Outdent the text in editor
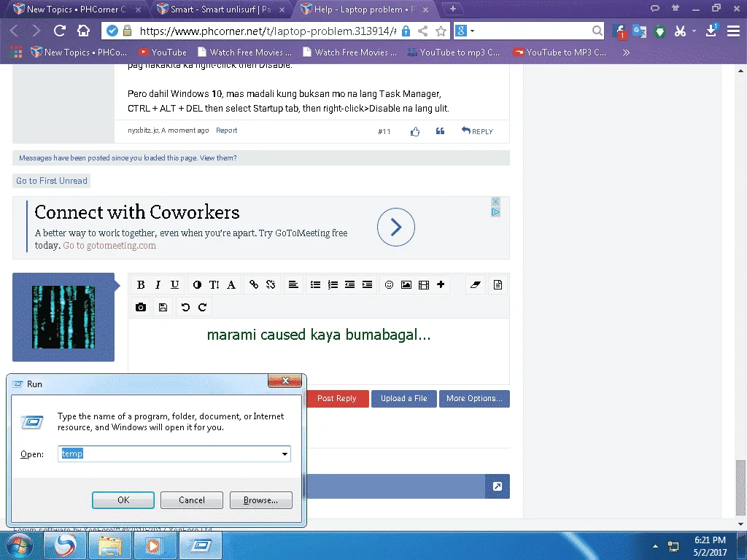This screenshot has height=560, width=747. (349, 285)
